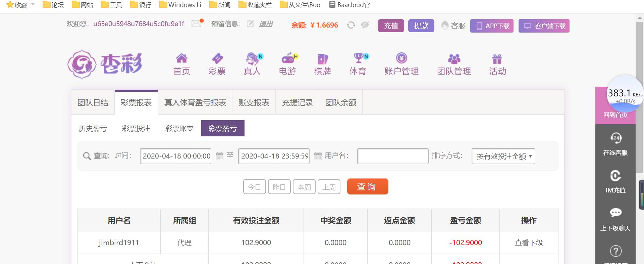Switch to the 彩票报表 tab

coord(136,102)
